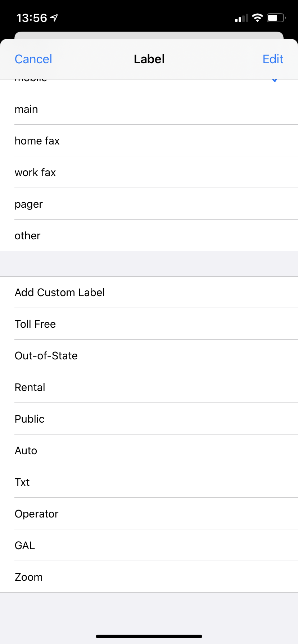Screen dimensions: 298x644
Task: Choose the work fax label
Action: (x=149, y=172)
